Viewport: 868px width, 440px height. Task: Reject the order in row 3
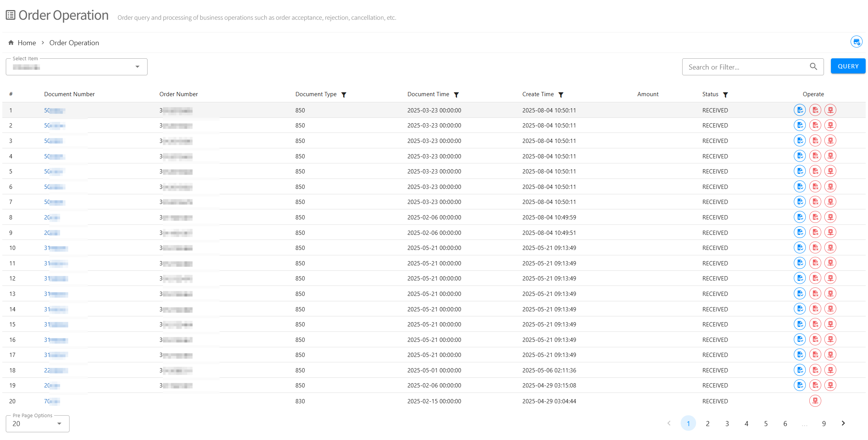(x=815, y=141)
